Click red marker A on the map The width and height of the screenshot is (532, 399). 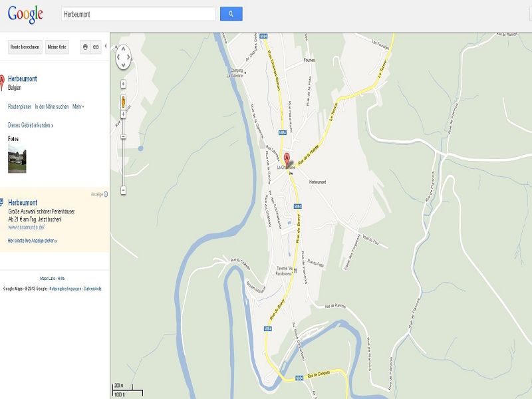pos(287,160)
